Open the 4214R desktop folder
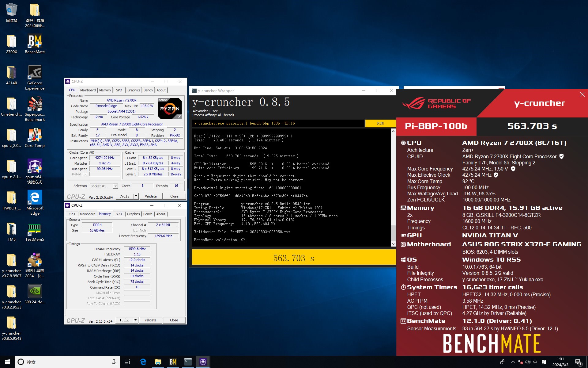Screen dimensions: 588x368 pos(12,75)
